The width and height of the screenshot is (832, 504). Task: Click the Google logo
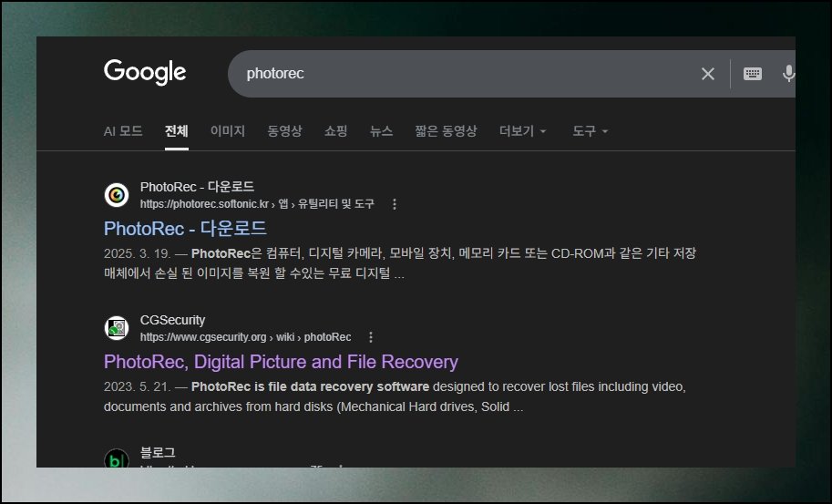click(145, 72)
